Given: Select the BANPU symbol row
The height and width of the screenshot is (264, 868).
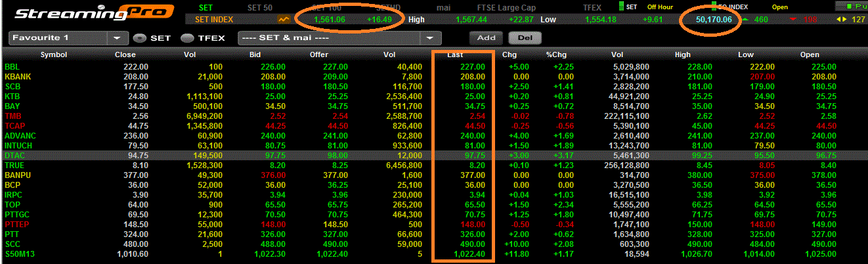Looking at the screenshot, I should point(434,175).
